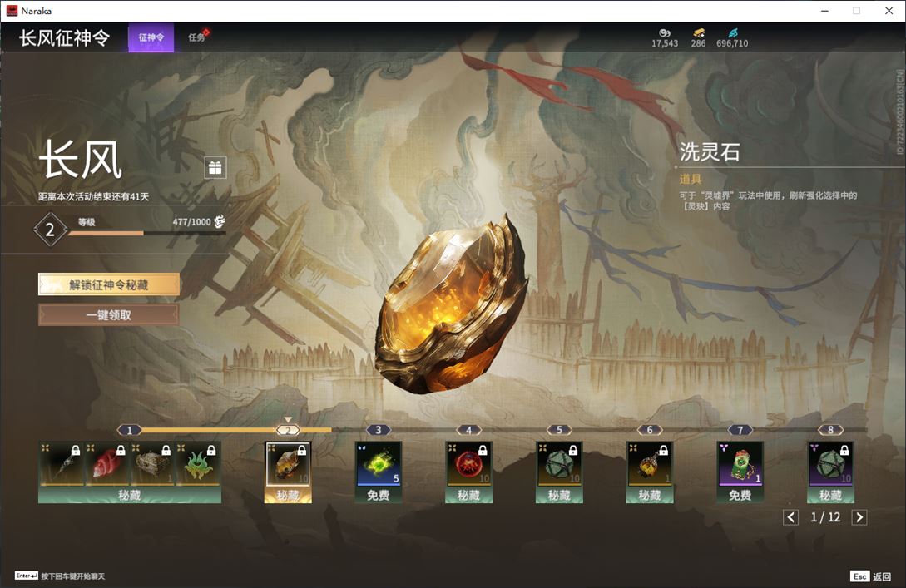Select the treasure chest reward under level 1
The image size is (906, 588).
tap(152, 464)
